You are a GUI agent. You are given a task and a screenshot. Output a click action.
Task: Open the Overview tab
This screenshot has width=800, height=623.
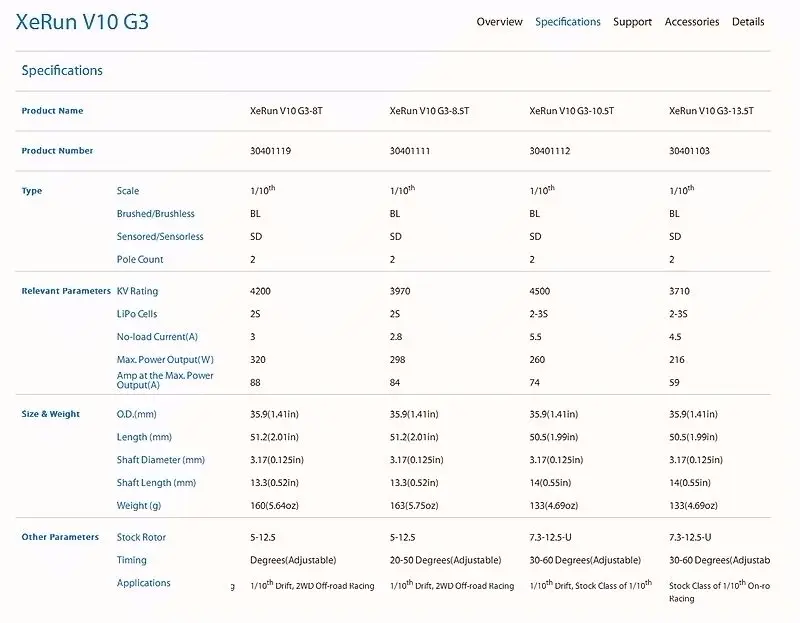[499, 22]
